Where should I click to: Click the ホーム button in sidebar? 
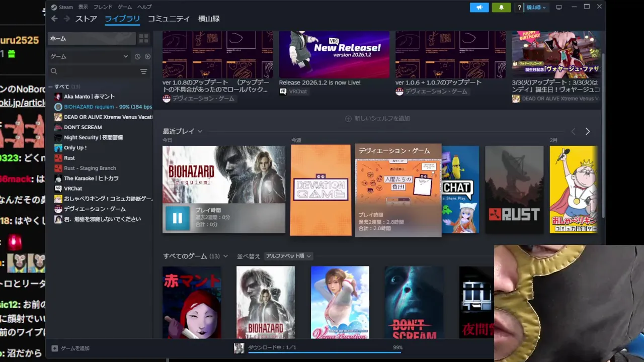(x=92, y=39)
